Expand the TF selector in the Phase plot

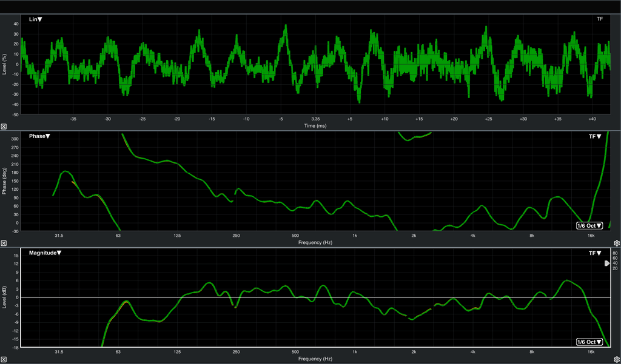(595, 137)
